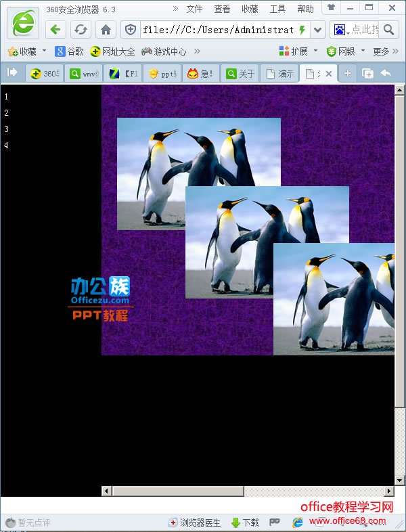The height and width of the screenshot is (532, 406).
Task: Click 暂无点评 in status bar
Action: (28, 523)
